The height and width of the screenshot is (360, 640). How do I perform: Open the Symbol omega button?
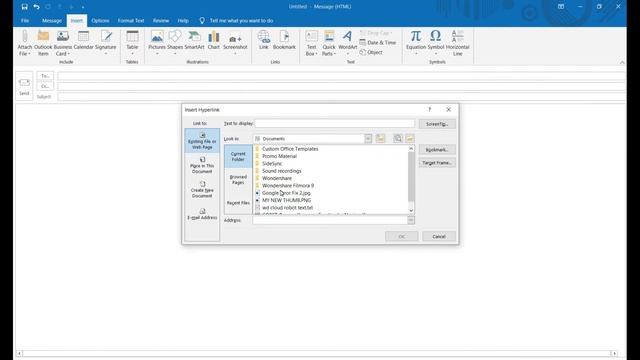tap(436, 43)
